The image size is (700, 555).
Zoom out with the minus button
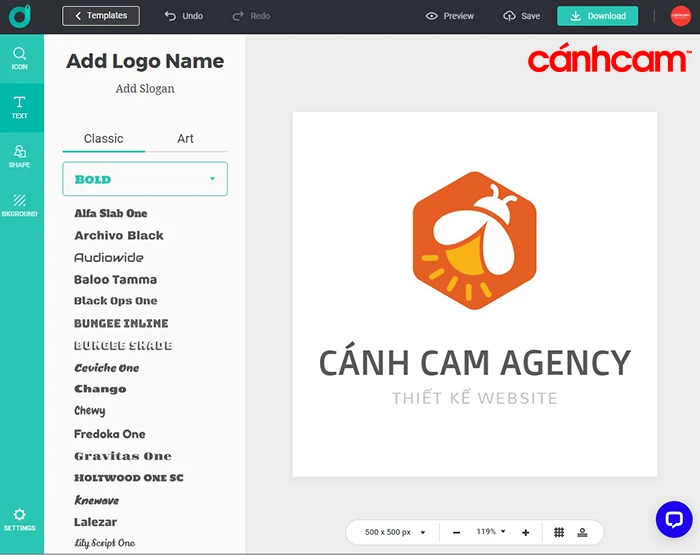click(x=456, y=532)
